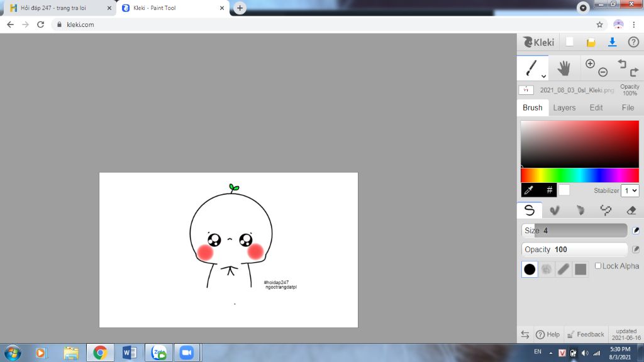The image size is (644, 362).
Task: Select the Hand pan tool
Action: [564, 68]
